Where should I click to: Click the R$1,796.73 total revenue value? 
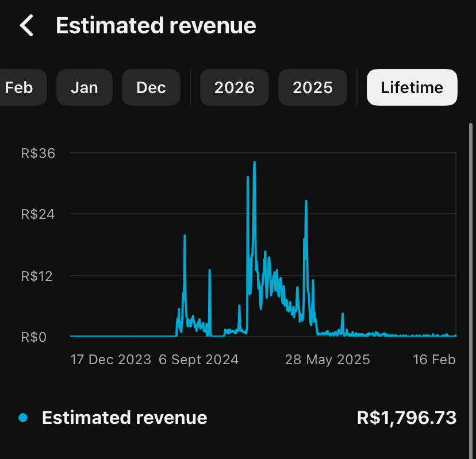point(406,418)
